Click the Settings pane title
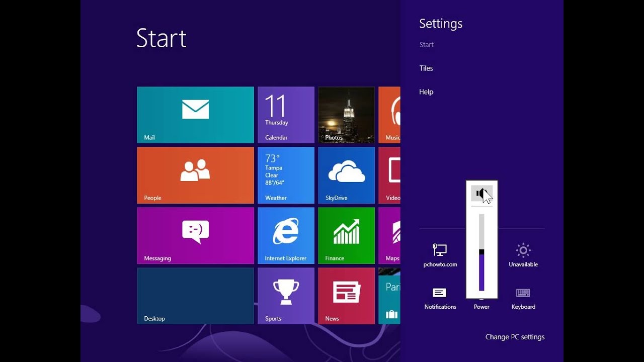644x362 pixels. point(441,24)
